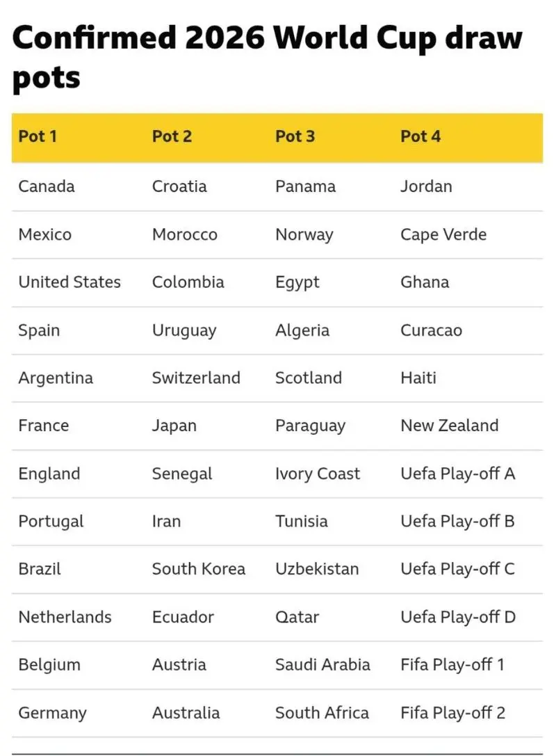Select the Pot 2 column header

(172, 136)
